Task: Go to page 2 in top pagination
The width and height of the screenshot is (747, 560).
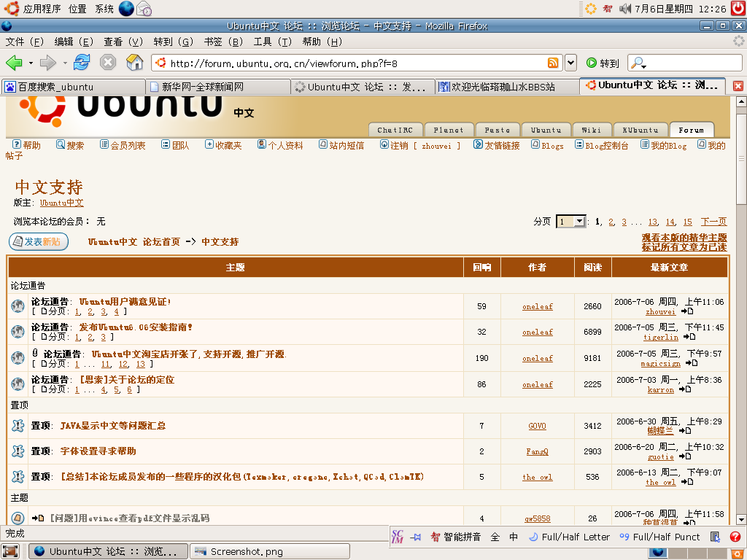Action: click(x=611, y=222)
